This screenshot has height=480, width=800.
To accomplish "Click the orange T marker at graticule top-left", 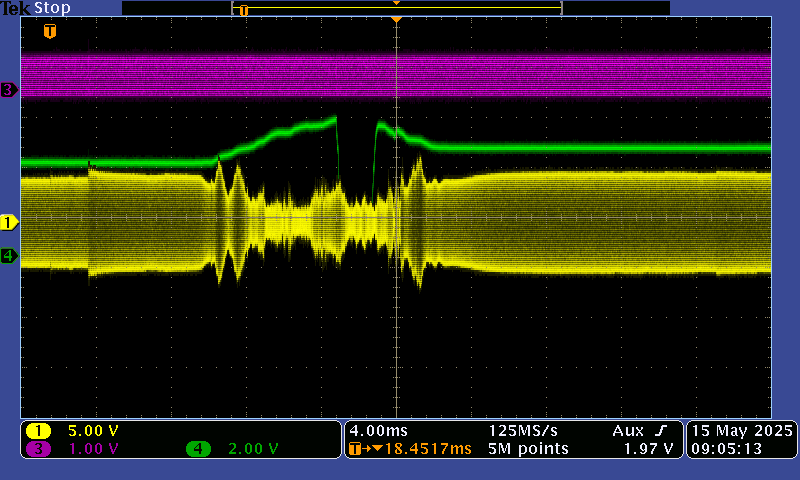I will pyautogui.click(x=49, y=32).
